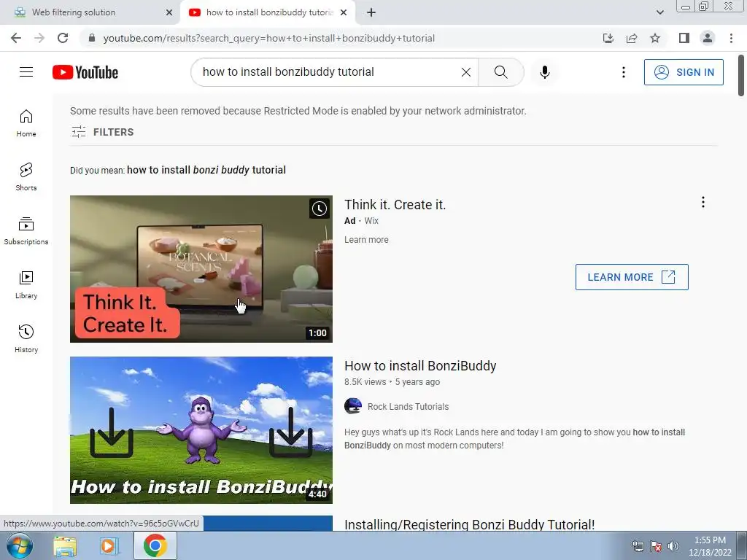
Task: Click the Chrome taskbar icon
Action: click(x=155, y=545)
